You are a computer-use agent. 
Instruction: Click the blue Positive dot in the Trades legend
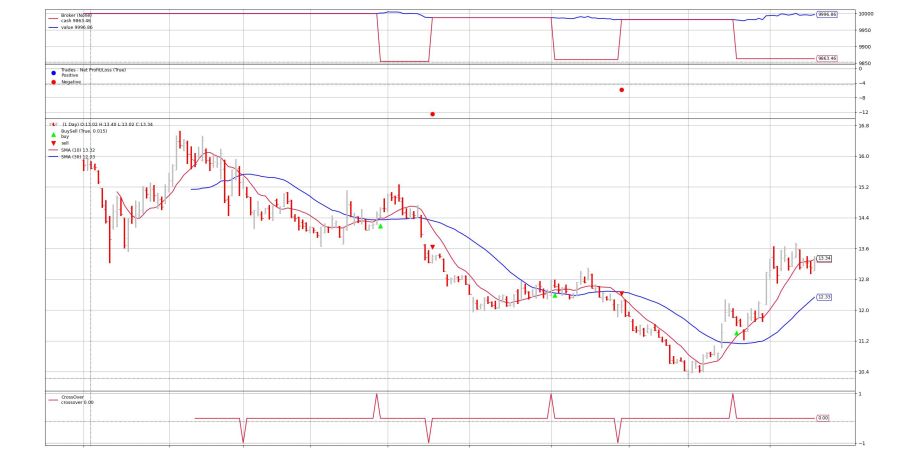coord(53,73)
